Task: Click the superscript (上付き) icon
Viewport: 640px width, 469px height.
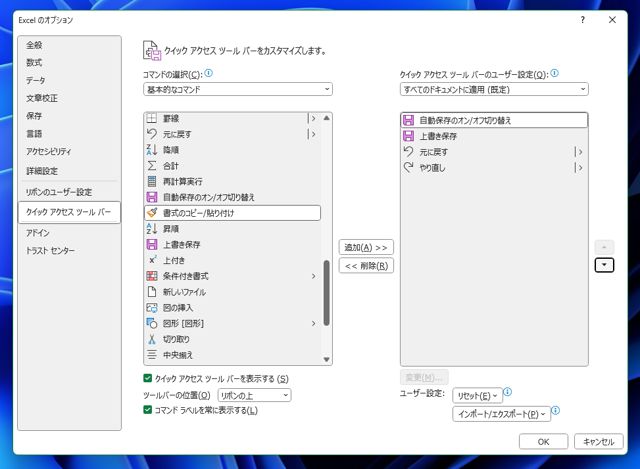Action: click(x=152, y=260)
